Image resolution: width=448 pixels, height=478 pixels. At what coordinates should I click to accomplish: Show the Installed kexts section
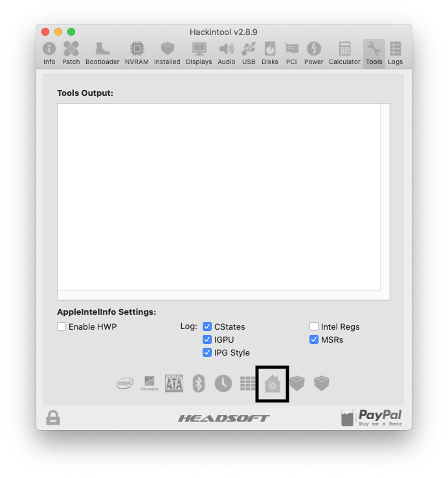[x=167, y=53]
